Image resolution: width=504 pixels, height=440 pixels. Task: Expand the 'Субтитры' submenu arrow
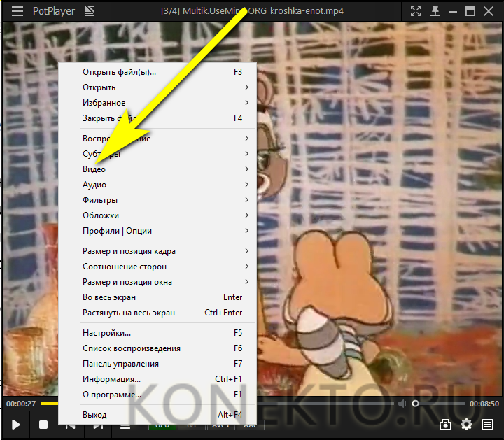[246, 154]
